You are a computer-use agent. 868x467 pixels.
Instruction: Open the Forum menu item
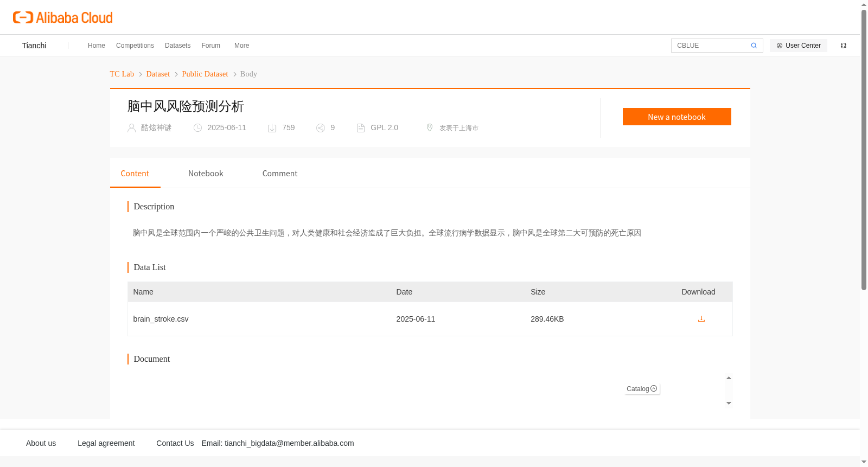pos(211,46)
